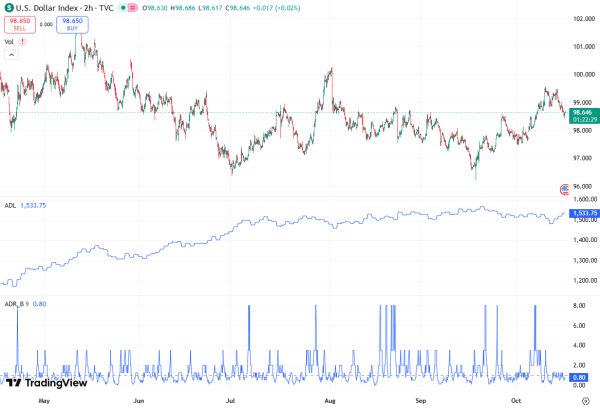This screenshot has height=408, width=600.
Task: Open the TradingView logo link
Action: 45,382
